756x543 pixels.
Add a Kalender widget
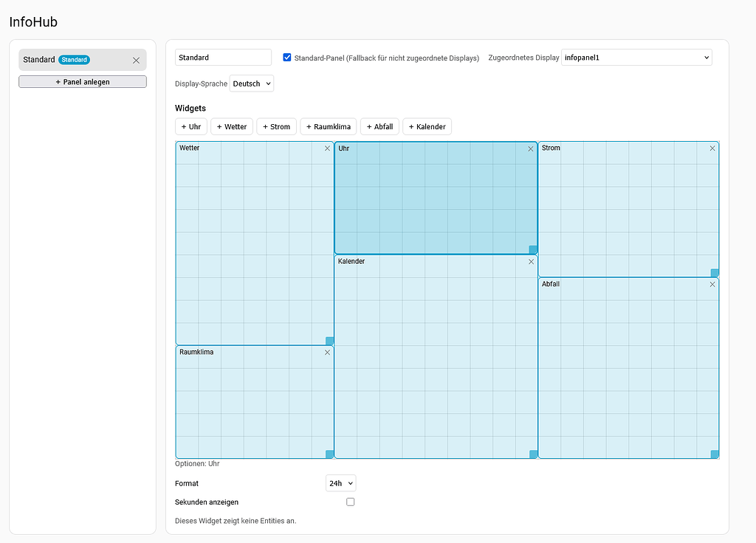tap(427, 126)
